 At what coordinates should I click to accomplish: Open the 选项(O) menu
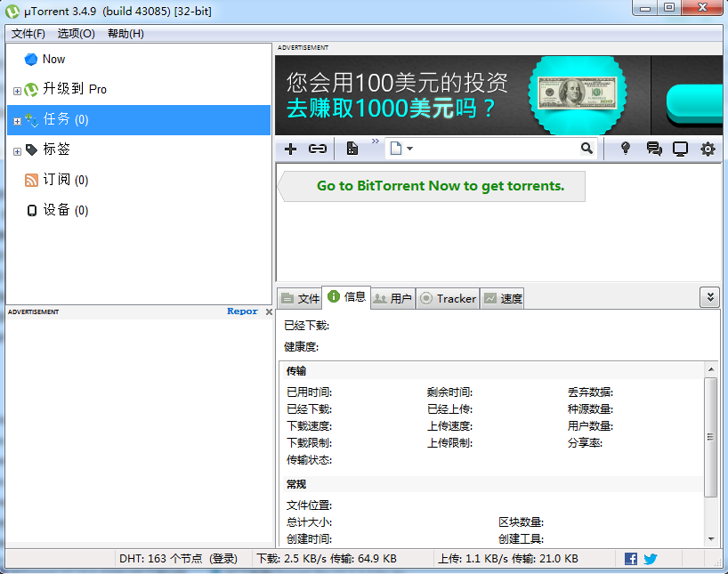point(76,34)
